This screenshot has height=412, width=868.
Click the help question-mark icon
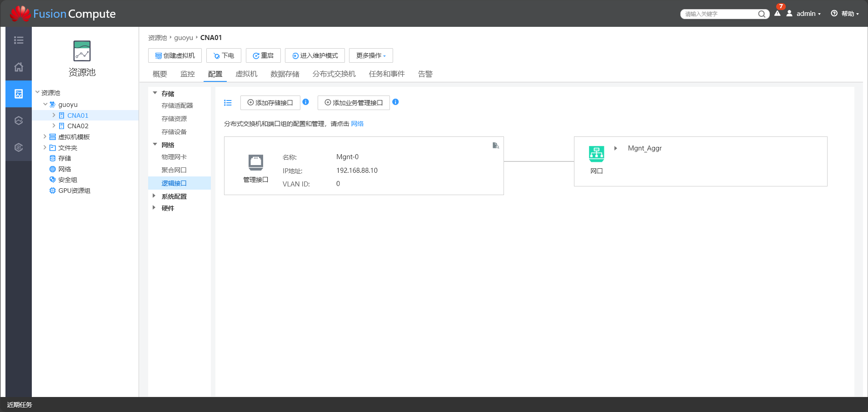click(834, 13)
